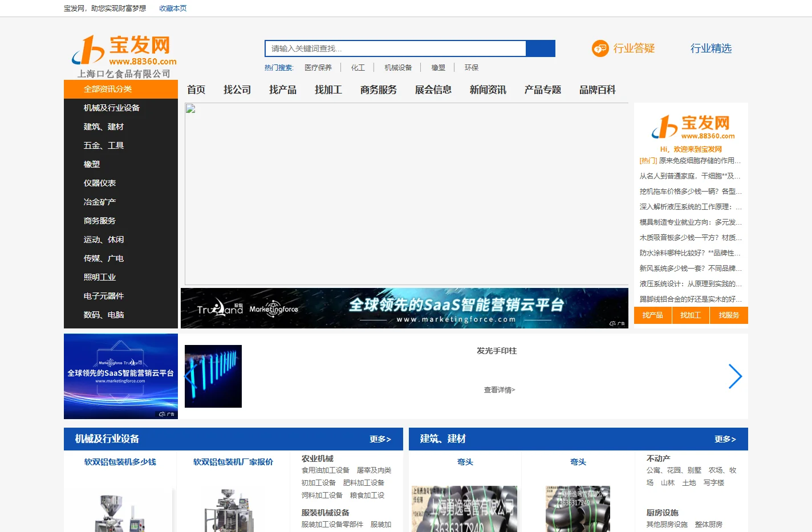
Task: Select 照明工业 sidebar category
Action: coord(100,277)
